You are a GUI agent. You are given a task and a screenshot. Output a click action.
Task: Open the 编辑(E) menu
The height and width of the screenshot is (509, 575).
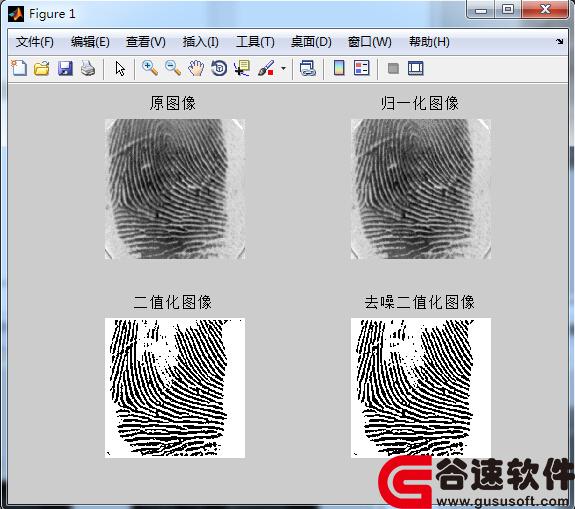pyautogui.click(x=90, y=42)
